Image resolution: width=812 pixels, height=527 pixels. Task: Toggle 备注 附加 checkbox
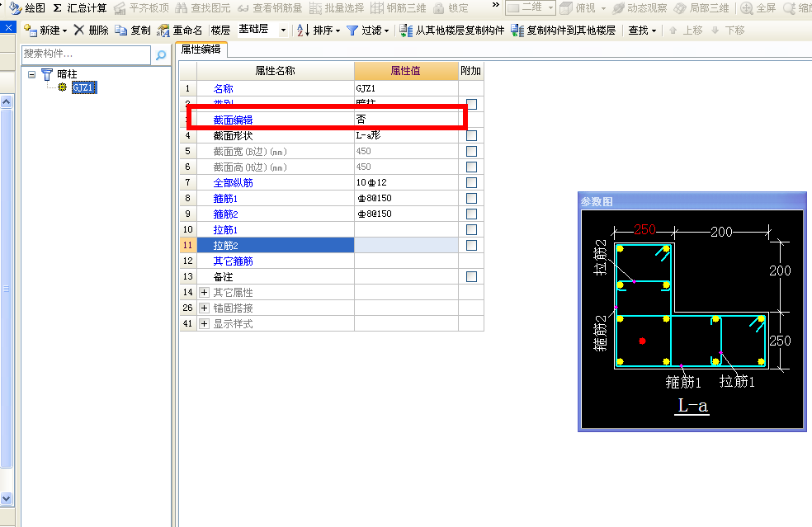click(471, 276)
